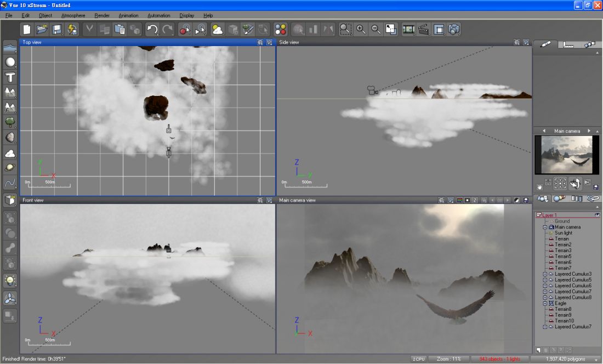Expand the Eagle object tree node
The image size is (603, 364).
click(x=545, y=303)
